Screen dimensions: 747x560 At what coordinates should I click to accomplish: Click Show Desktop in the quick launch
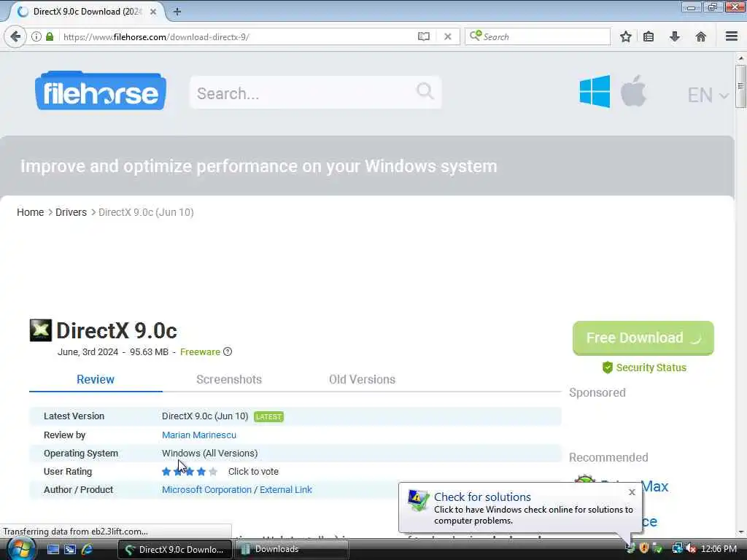[x=53, y=549]
